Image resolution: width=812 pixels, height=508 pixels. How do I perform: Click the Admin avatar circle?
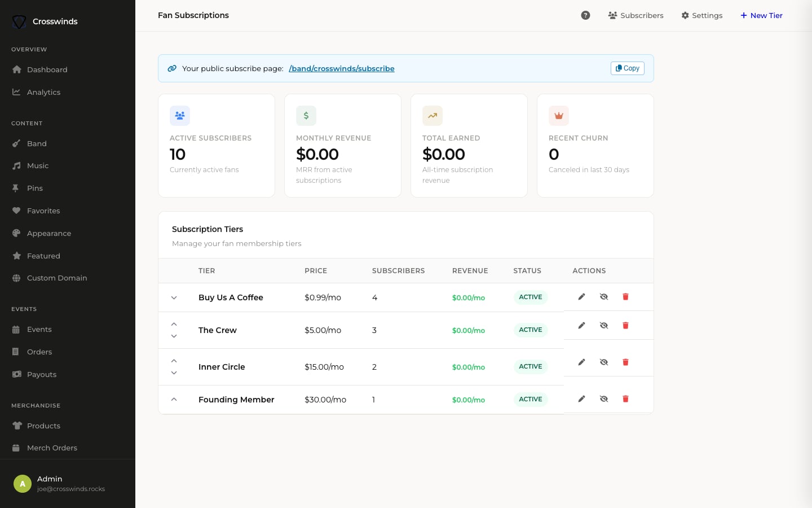click(x=23, y=484)
